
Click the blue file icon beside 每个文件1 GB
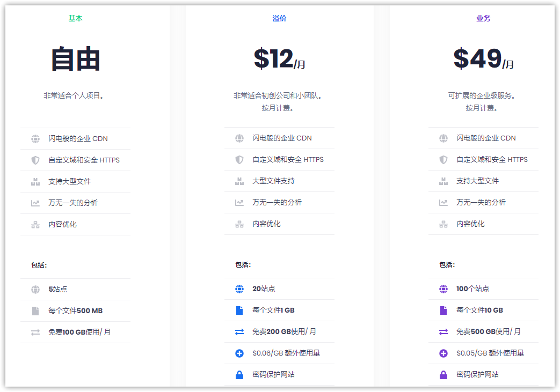click(x=239, y=310)
